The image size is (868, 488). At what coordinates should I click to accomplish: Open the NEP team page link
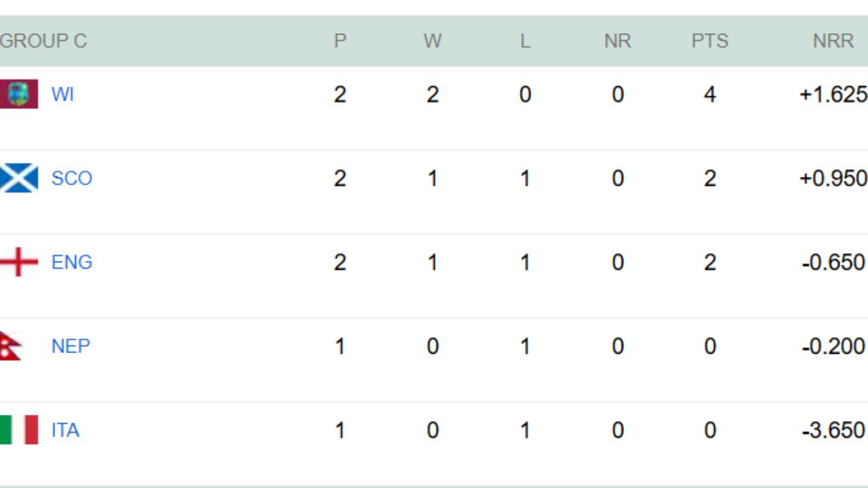71,346
